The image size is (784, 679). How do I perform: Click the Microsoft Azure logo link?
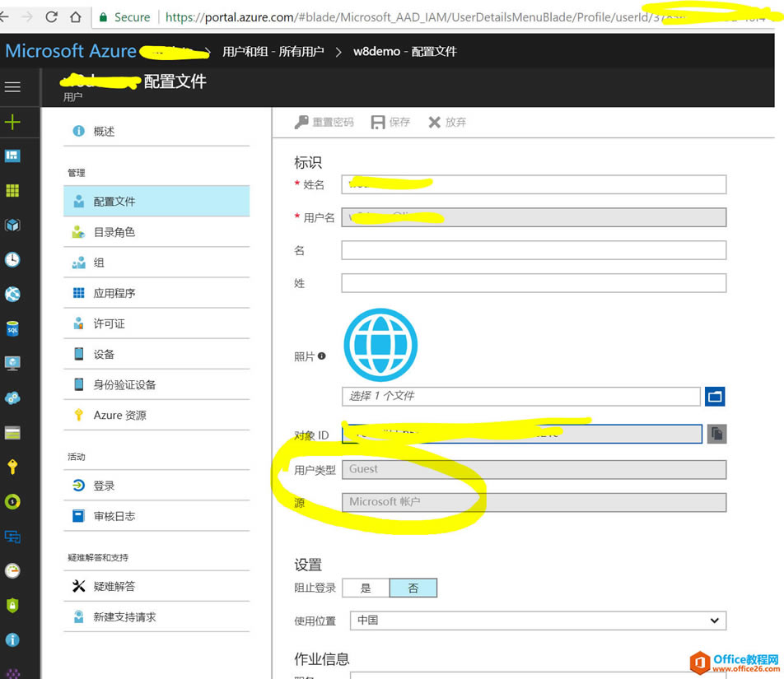click(x=71, y=51)
